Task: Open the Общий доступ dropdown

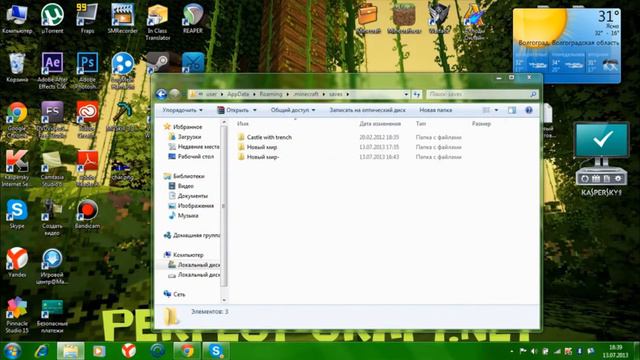Action: 293,110
